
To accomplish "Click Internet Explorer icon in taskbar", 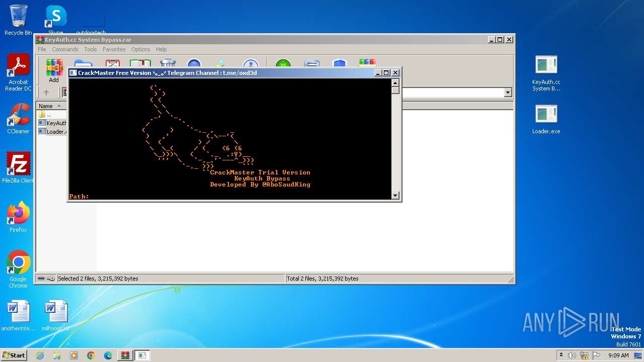I will pyautogui.click(x=40, y=355).
